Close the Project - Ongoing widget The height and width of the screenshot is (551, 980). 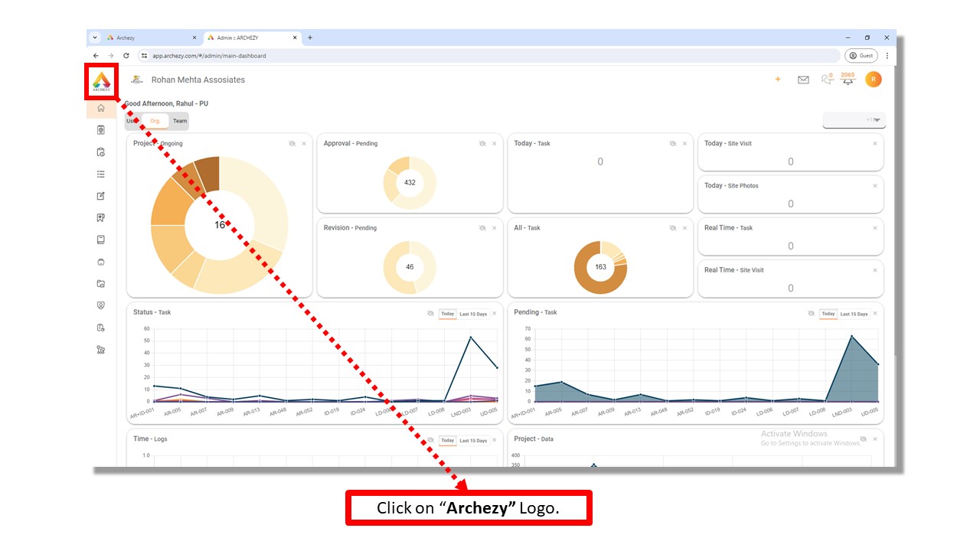304,144
